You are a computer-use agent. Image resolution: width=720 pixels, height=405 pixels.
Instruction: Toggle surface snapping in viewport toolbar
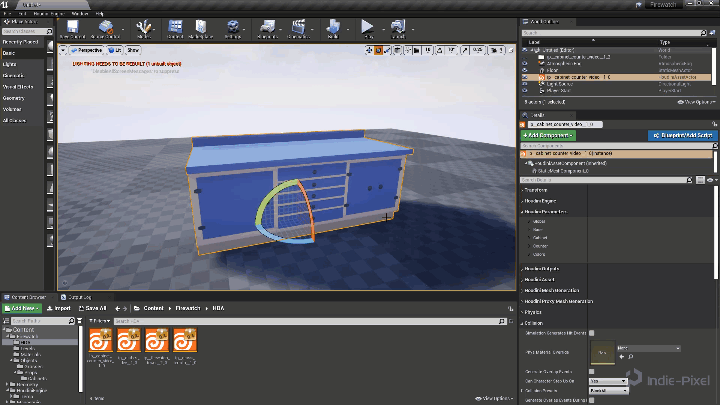(x=407, y=50)
